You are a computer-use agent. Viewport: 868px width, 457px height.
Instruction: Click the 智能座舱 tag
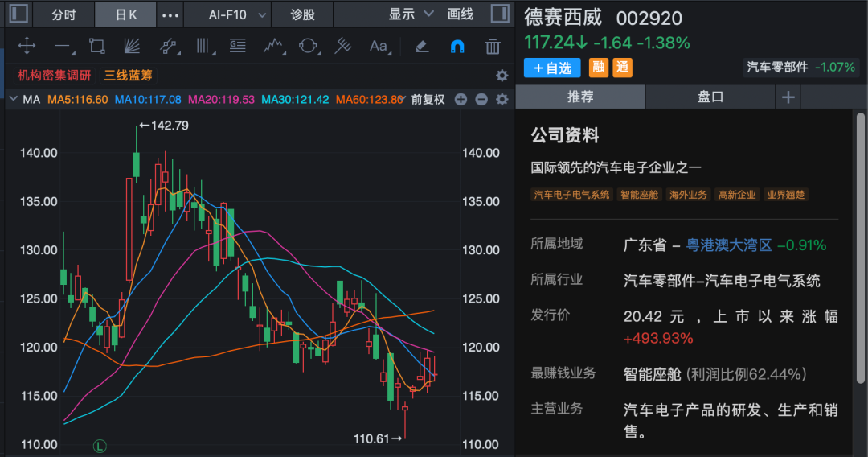640,195
